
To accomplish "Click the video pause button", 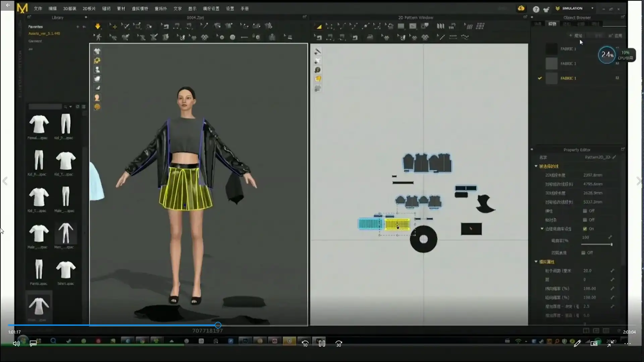I will click(322, 344).
